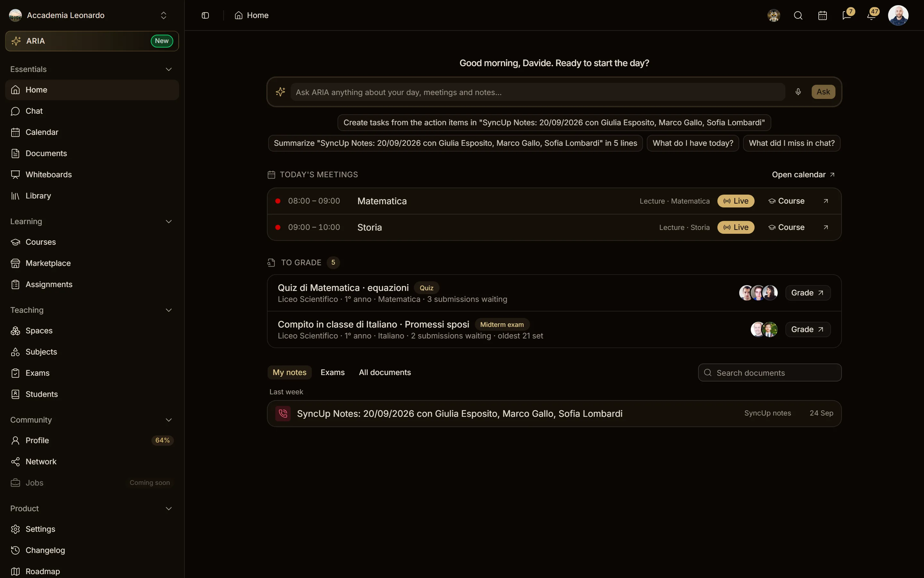This screenshot has height=578, width=924.
Task: Open notifications bell with badge 47
Action: point(871,15)
